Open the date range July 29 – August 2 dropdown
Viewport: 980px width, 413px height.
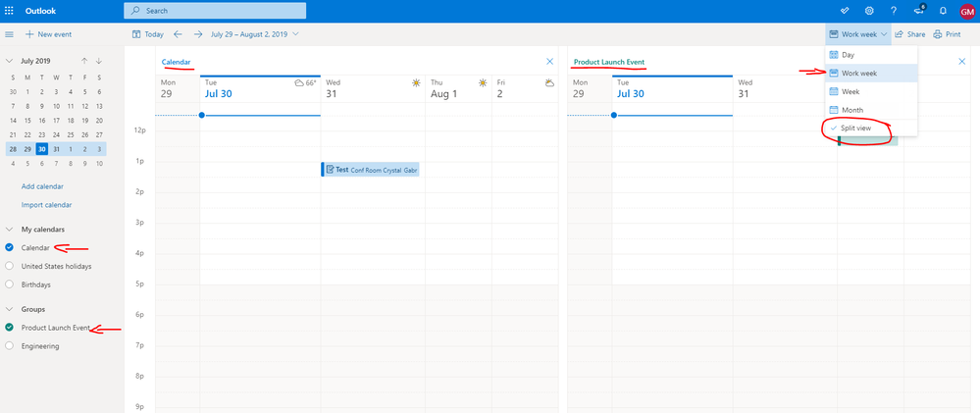254,34
